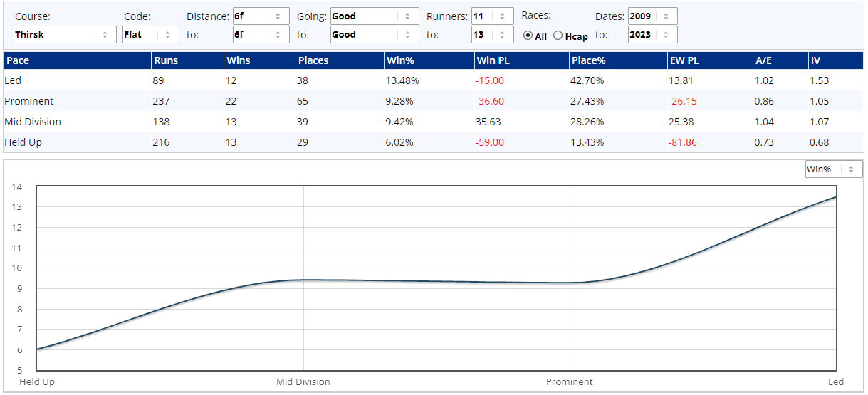Viewport: 868px width, 395px height.
Task: Sort table by A/E column header
Action: 764,60
